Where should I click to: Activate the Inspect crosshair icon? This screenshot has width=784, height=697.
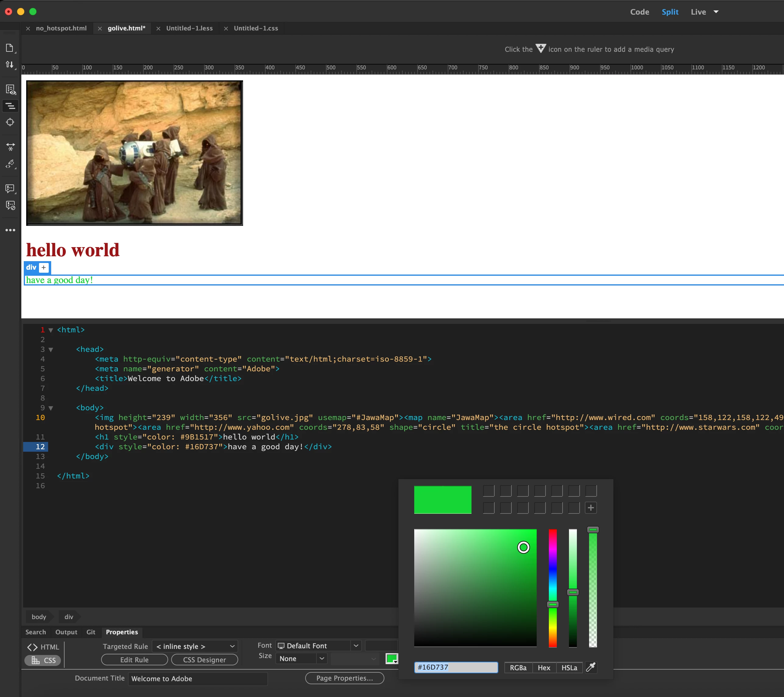tap(10, 122)
